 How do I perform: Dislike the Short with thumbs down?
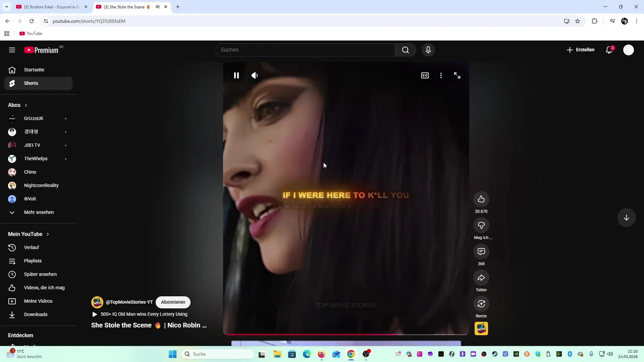pos(481,225)
